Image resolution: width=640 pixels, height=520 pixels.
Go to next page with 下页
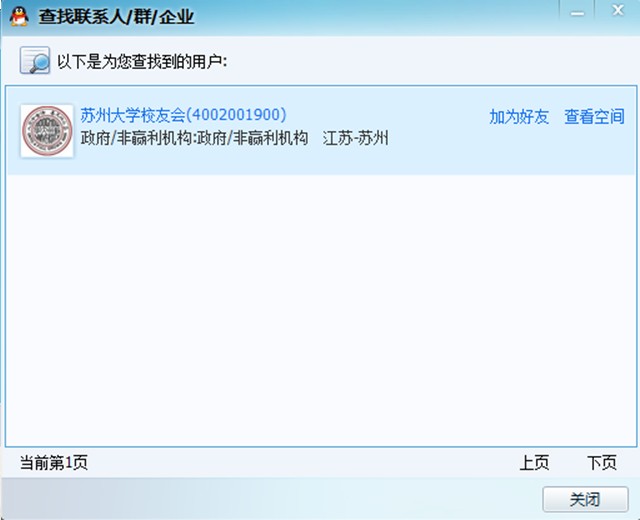pyautogui.click(x=601, y=463)
